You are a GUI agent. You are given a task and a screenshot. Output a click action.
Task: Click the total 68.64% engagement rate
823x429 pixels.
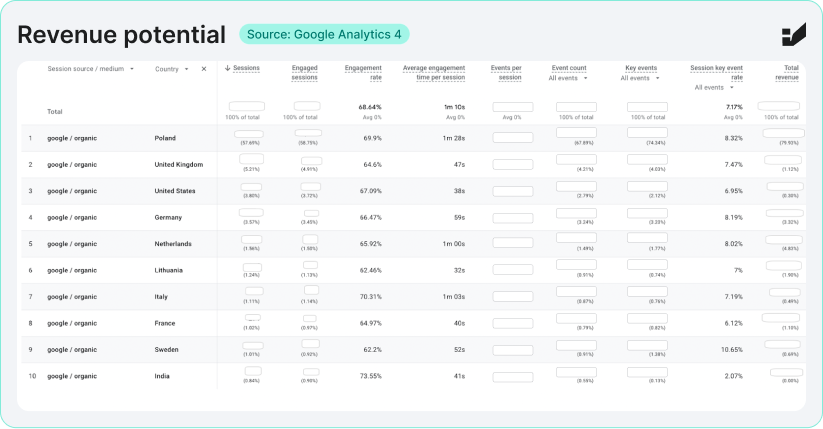(x=370, y=107)
